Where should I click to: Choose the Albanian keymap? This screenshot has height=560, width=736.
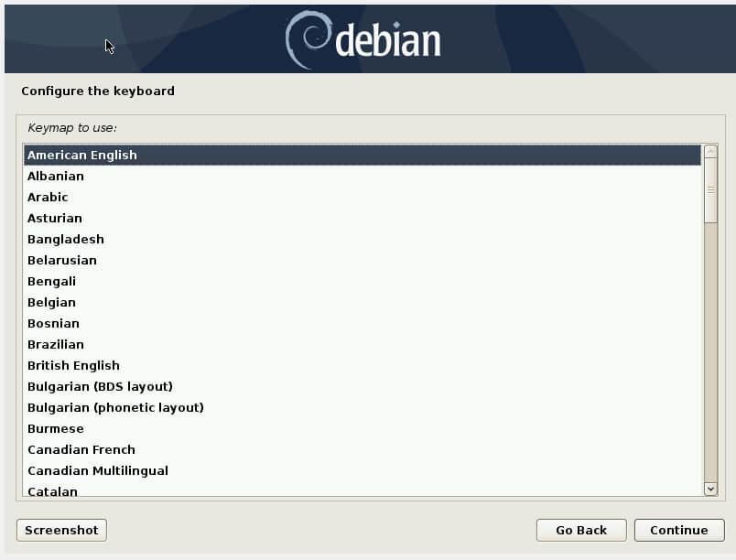pos(56,176)
